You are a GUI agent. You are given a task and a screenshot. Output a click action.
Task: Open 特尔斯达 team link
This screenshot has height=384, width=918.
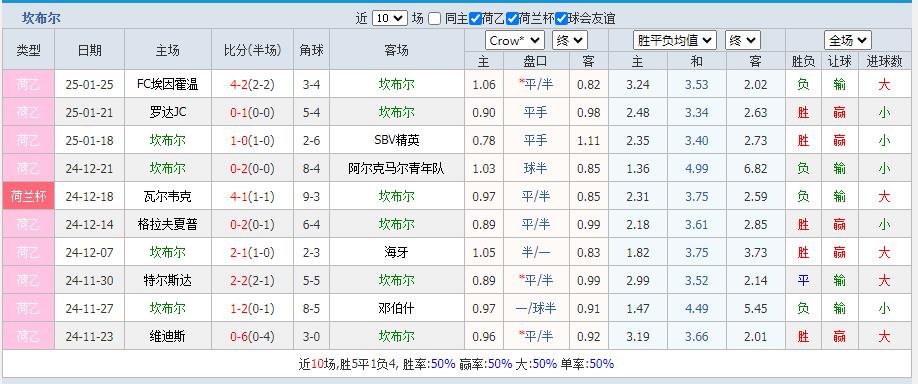coord(167,281)
